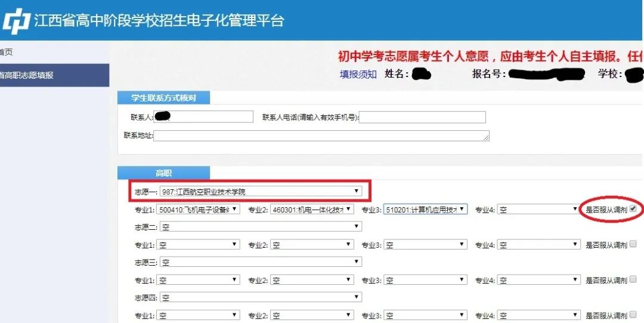The width and height of the screenshot is (644, 323).
Task: Open 志愿一 school dropdown (江西航空职业技术学院)
Action: [x=261, y=192]
